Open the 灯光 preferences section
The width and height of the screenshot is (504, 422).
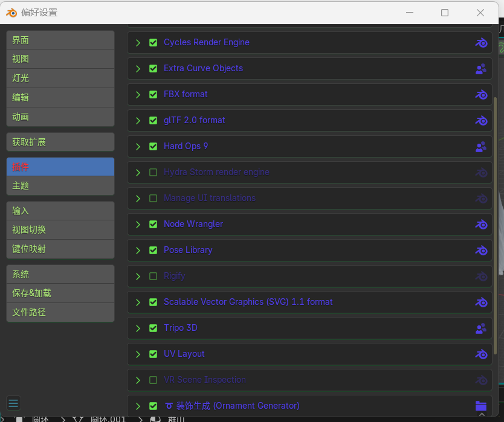pos(60,78)
